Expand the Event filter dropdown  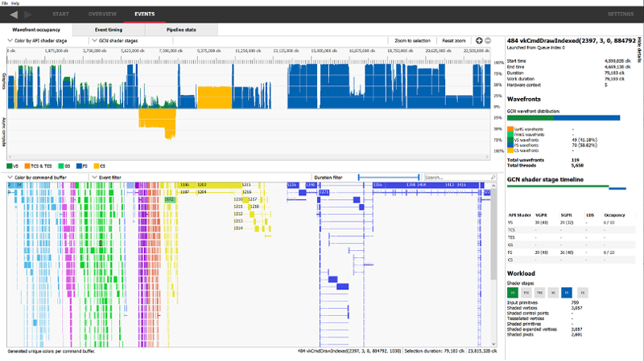[106, 177]
